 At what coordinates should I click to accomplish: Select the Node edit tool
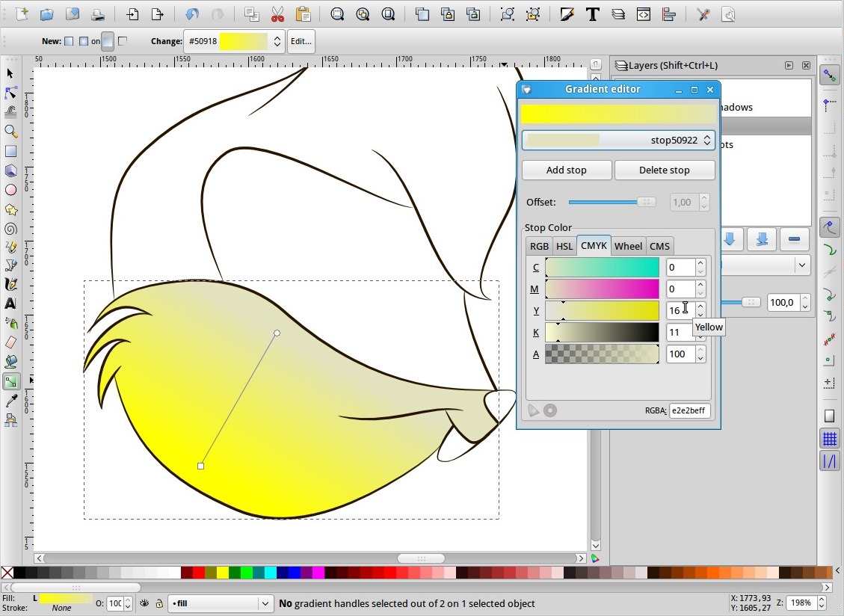click(10, 93)
